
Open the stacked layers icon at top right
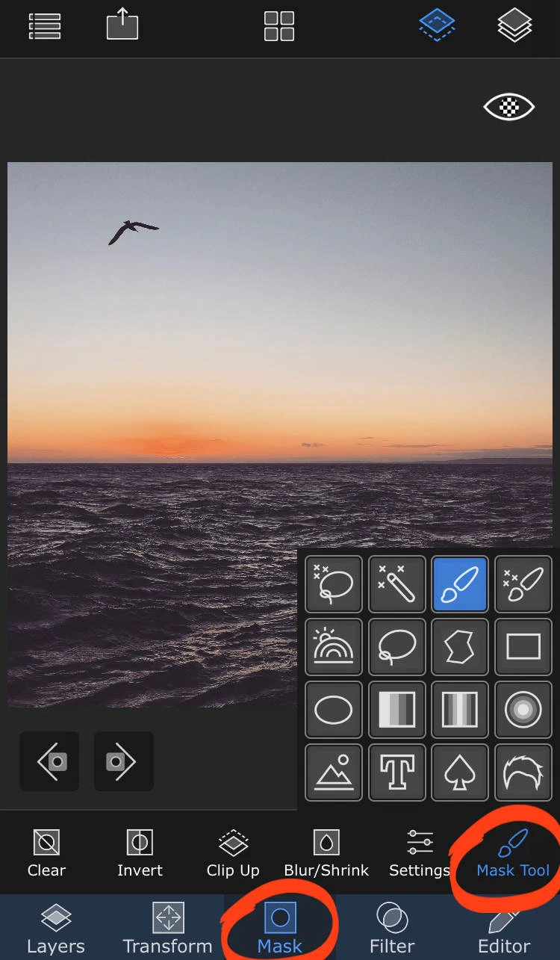tap(515, 25)
